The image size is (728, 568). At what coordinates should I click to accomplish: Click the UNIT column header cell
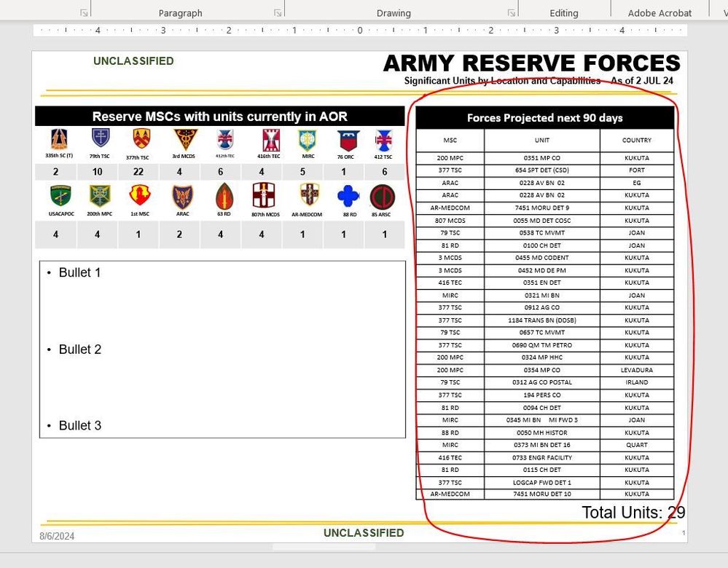(x=542, y=140)
